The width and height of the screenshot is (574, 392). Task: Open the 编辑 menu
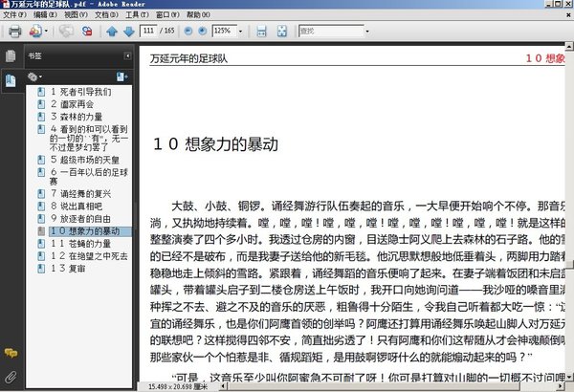coord(45,14)
